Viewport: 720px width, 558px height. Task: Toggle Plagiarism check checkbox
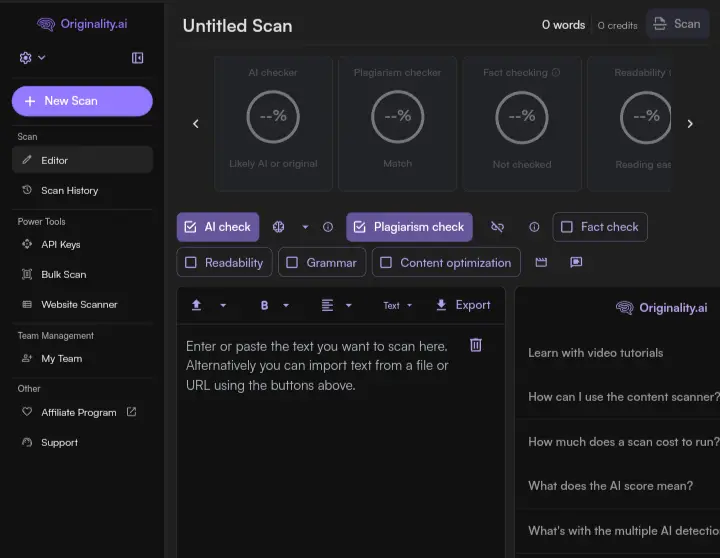point(360,227)
